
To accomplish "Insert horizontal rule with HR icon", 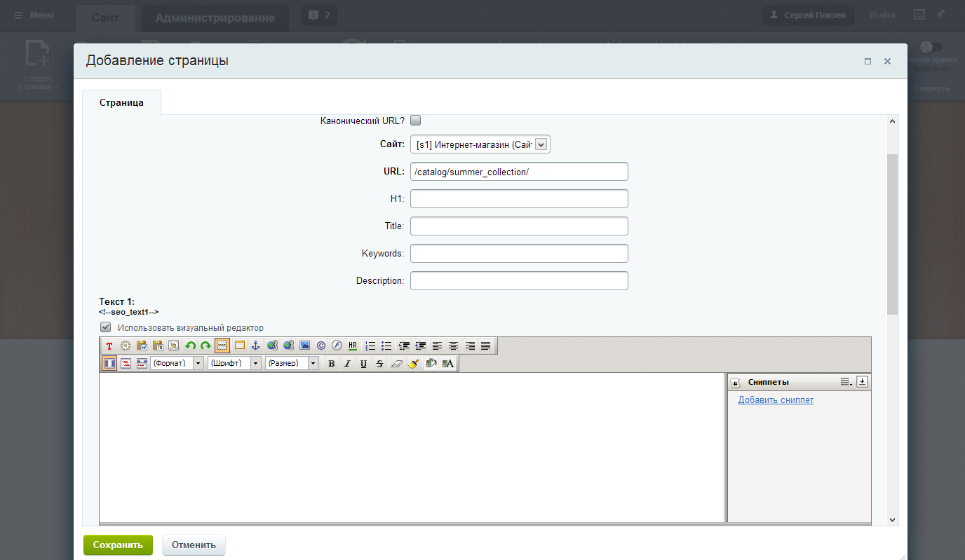I will tap(353, 346).
